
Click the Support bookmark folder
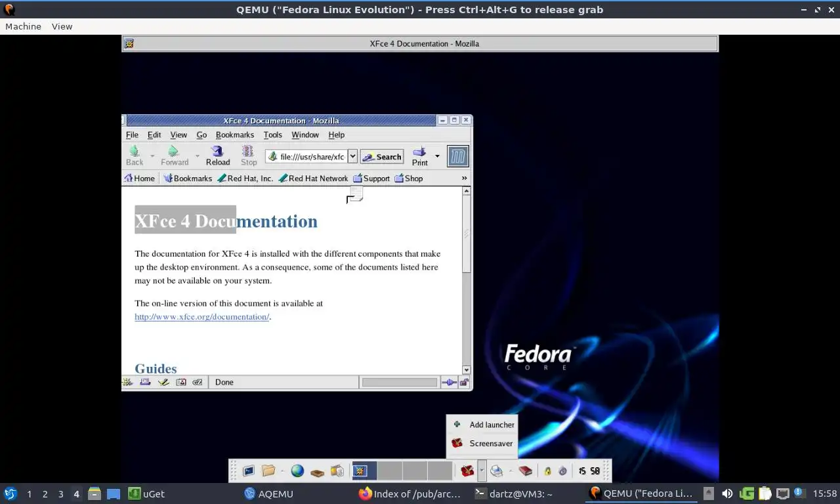pos(371,178)
